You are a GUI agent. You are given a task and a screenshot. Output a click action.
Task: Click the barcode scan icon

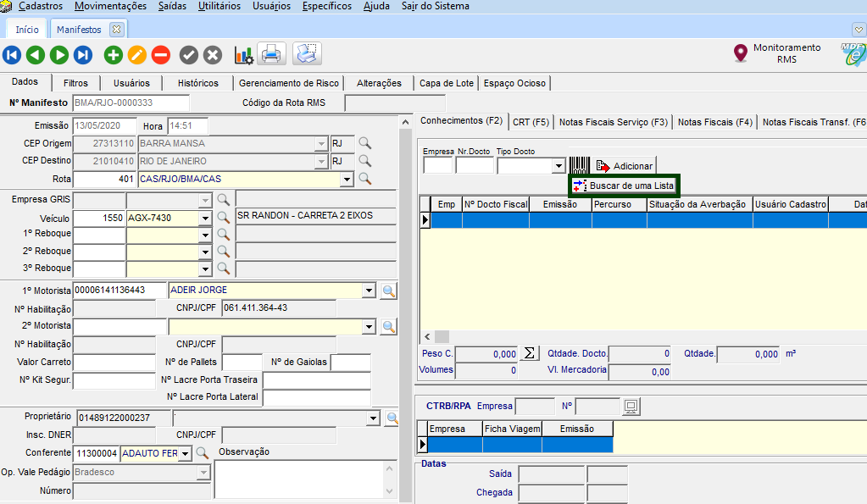[x=580, y=166]
